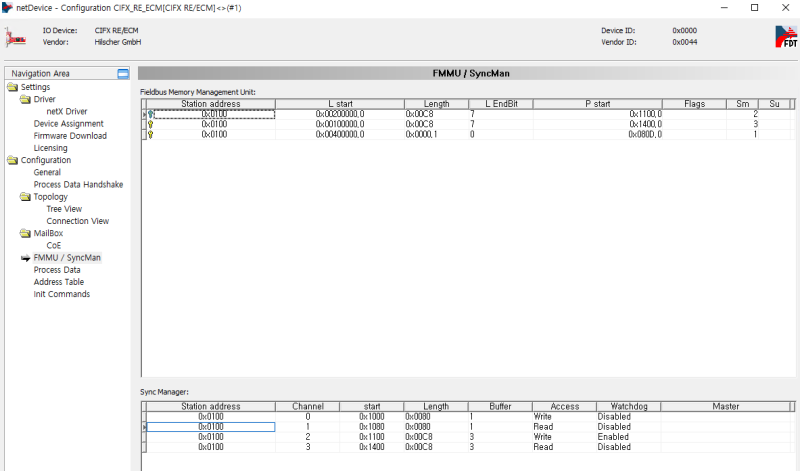Collapse the Navigation Area panel button

[123, 73]
